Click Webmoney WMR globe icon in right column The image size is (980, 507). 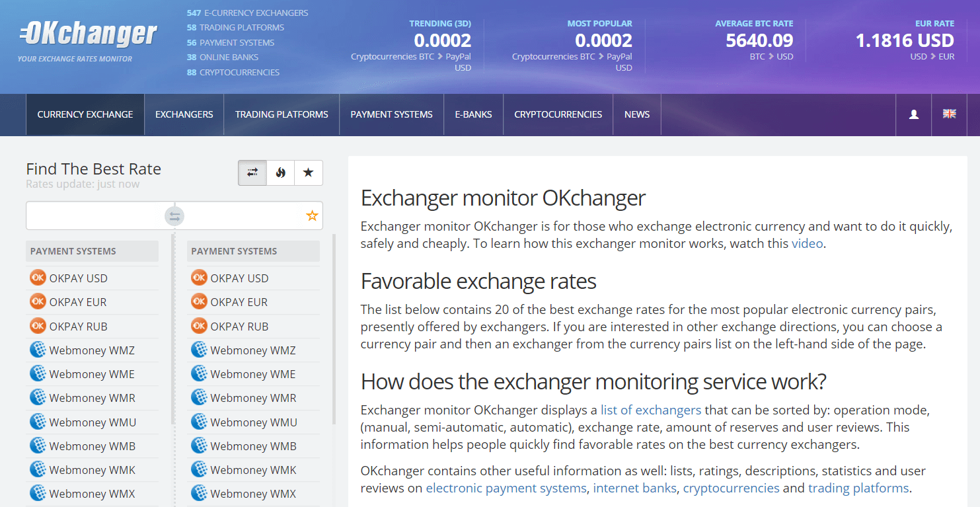[x=199, y=397]
